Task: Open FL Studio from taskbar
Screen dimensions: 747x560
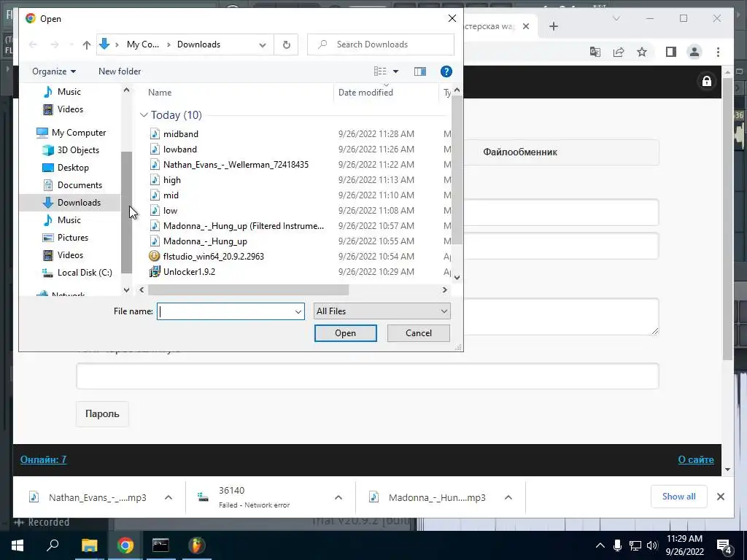Action: pos(196,545)
